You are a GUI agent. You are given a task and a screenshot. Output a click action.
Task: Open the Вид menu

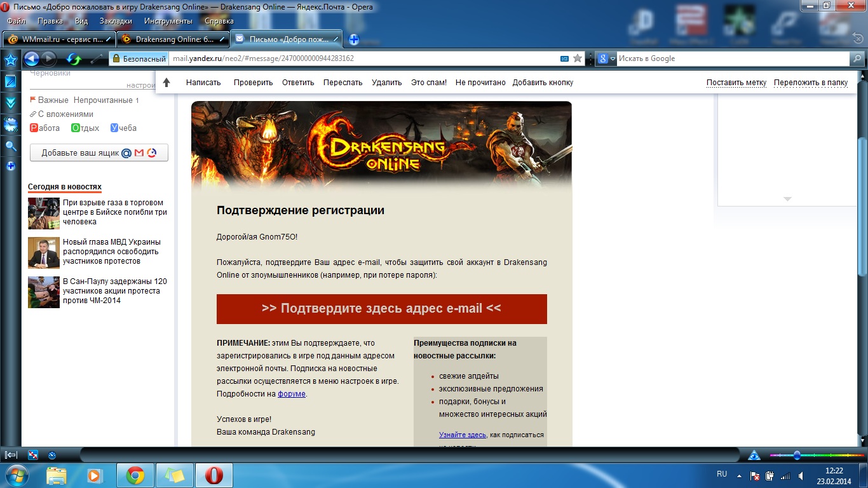click(x=81, y=21)
